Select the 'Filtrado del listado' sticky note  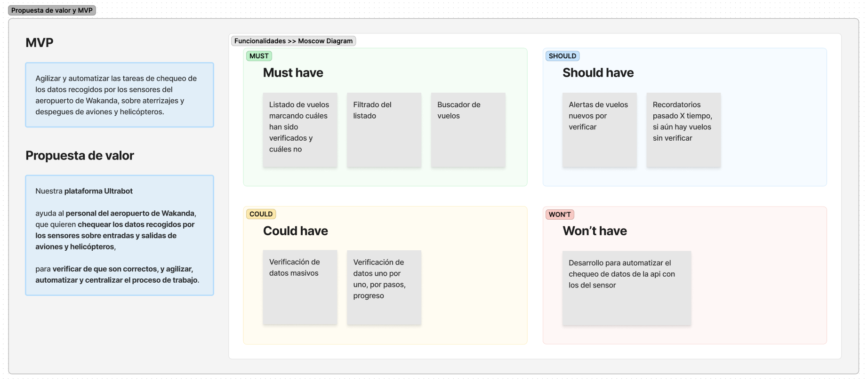(x=384, y=130)
